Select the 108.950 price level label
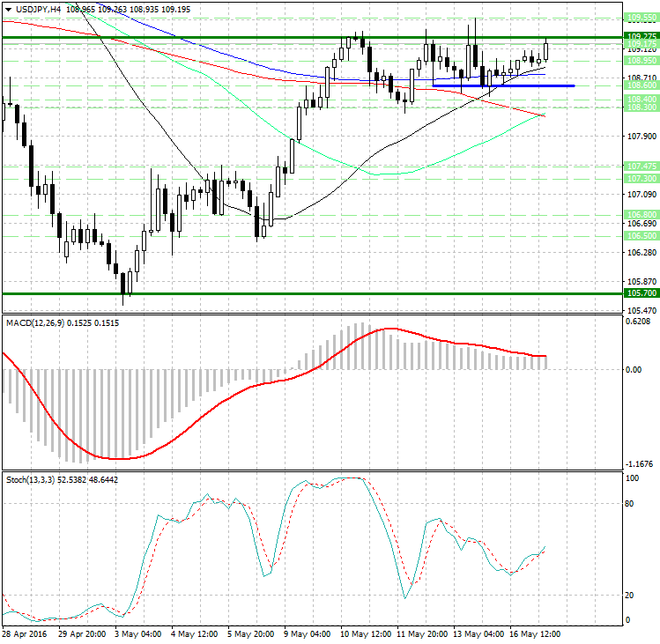Image resolution: width=660 pixels, height=644 pixels. [641, 61]
